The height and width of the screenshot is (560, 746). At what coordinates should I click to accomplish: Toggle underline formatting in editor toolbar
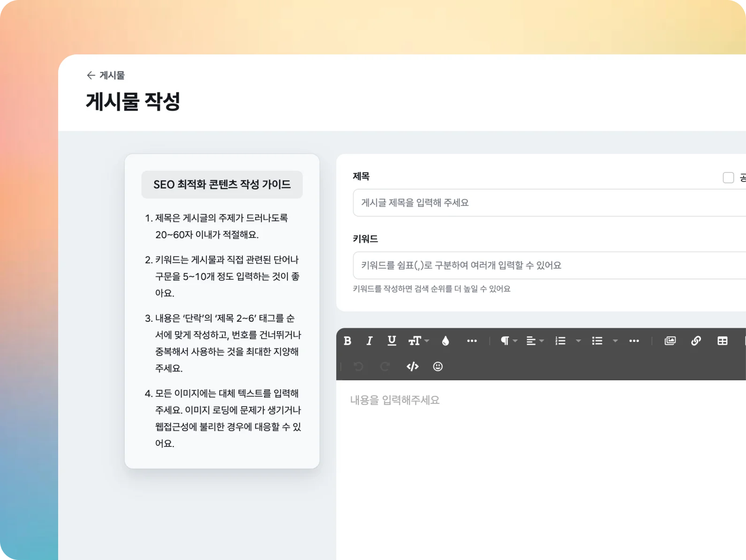(392, 341)
